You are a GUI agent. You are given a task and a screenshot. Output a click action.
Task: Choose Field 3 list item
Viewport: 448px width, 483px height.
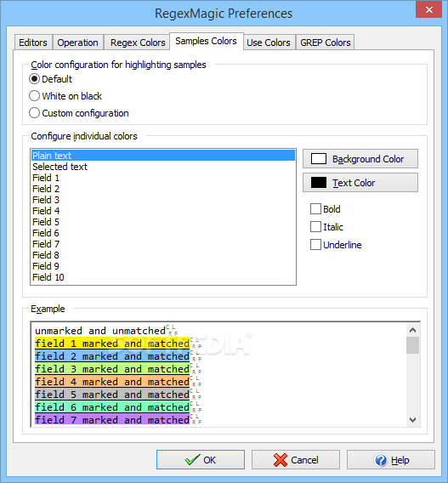click(163, 200)
